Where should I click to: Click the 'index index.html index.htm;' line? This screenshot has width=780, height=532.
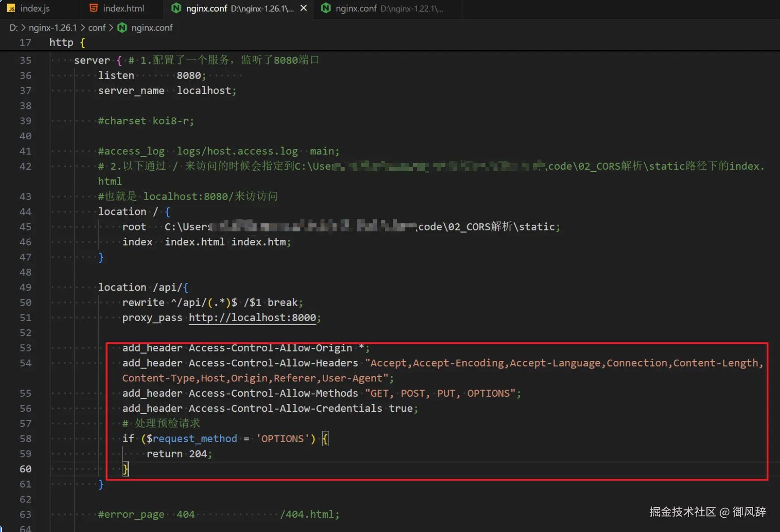pyautogui.click(x=207, y=242)
